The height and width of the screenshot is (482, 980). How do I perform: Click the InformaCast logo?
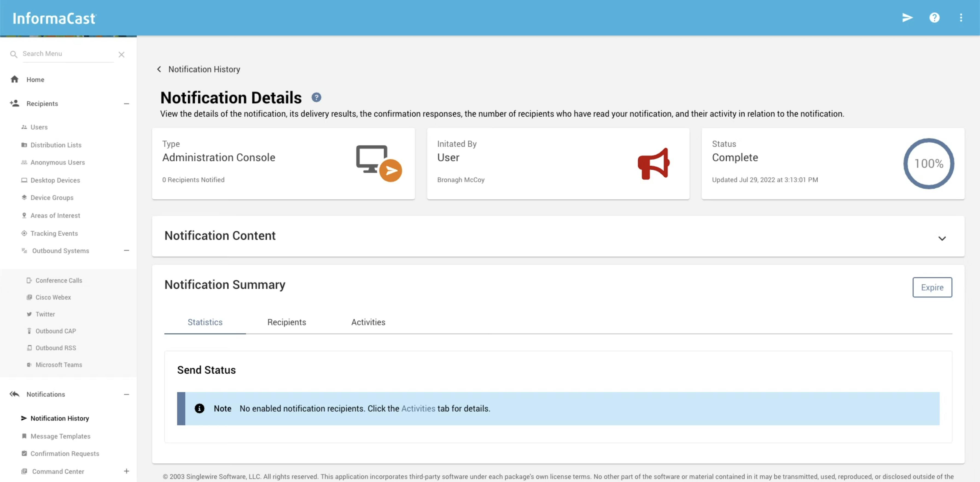54,18
